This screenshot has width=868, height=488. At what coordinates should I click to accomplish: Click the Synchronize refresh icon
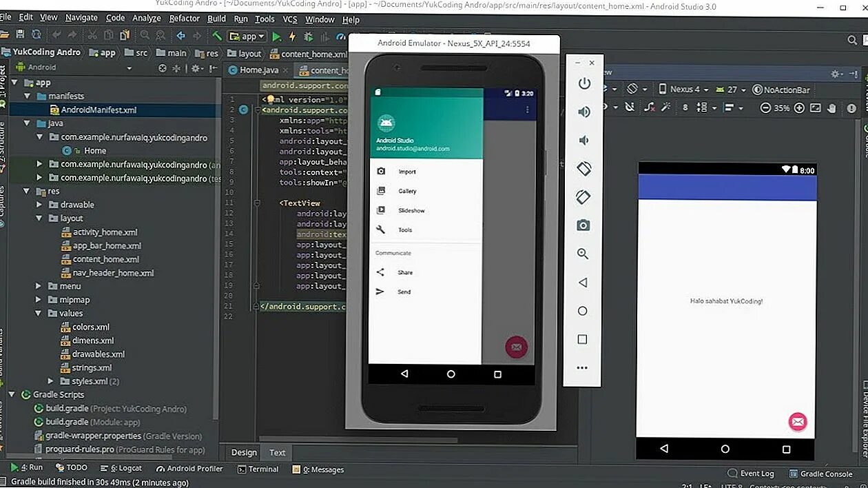pos(36,35)
